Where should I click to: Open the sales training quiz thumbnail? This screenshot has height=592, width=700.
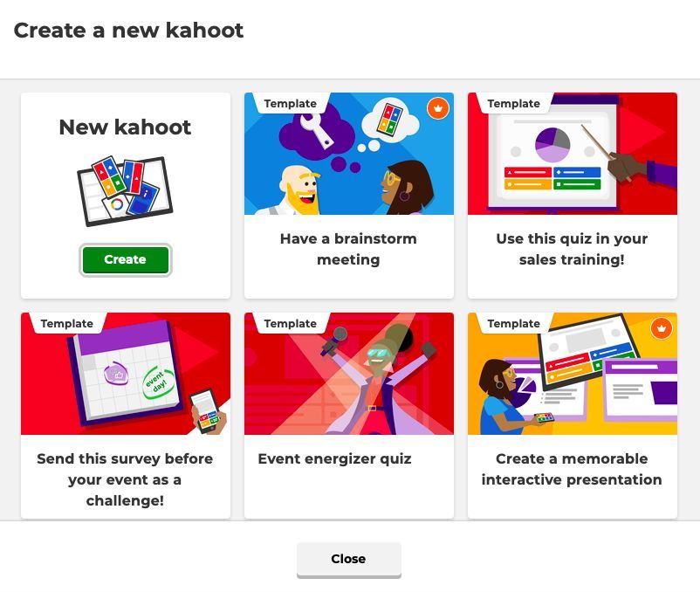(x=573, y=154)
